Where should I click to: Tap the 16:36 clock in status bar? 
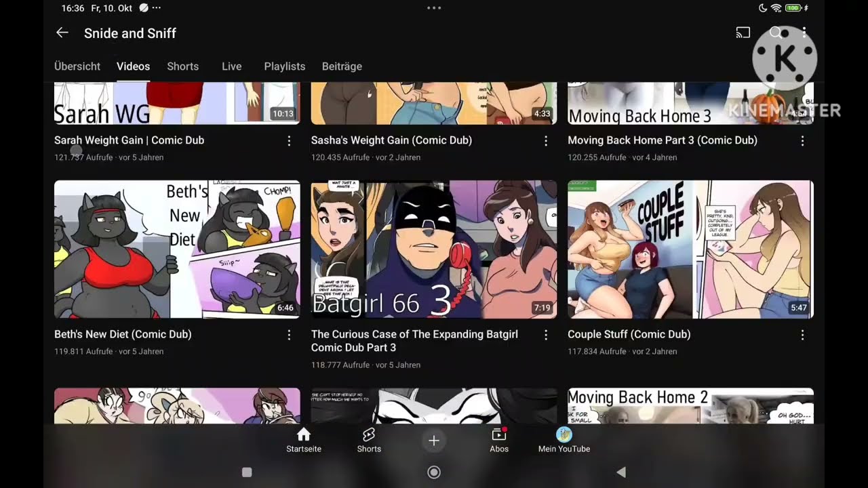(73, 8)
